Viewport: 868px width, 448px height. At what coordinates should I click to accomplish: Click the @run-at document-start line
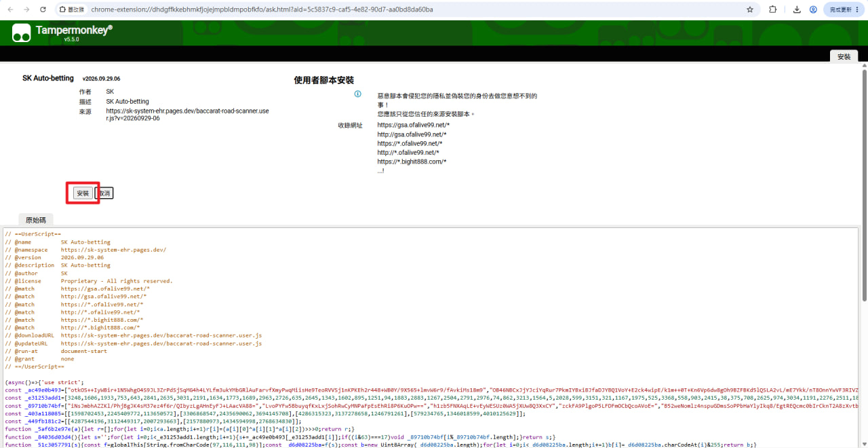[56, 351]
